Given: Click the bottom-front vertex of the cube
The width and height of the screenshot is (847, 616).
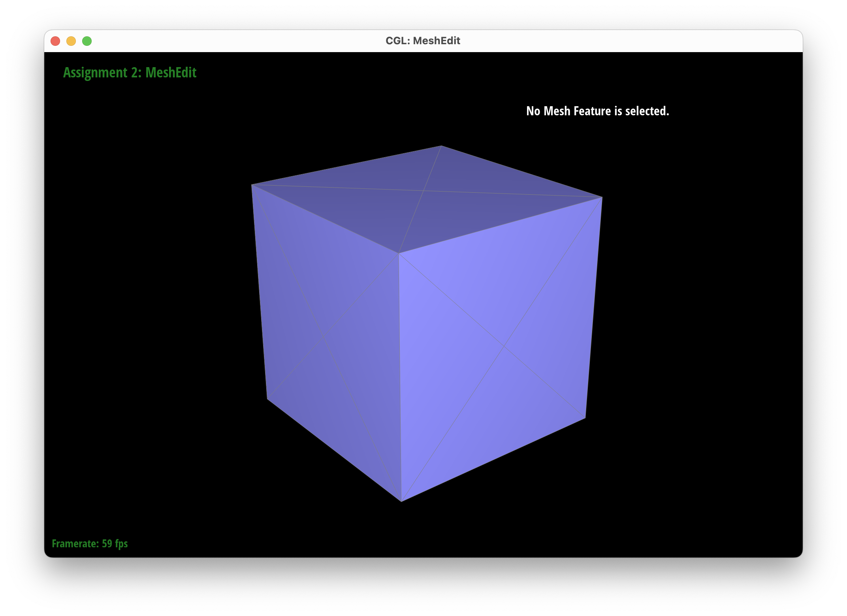Looking at the screenshot, I should click(x=402, y=501).
